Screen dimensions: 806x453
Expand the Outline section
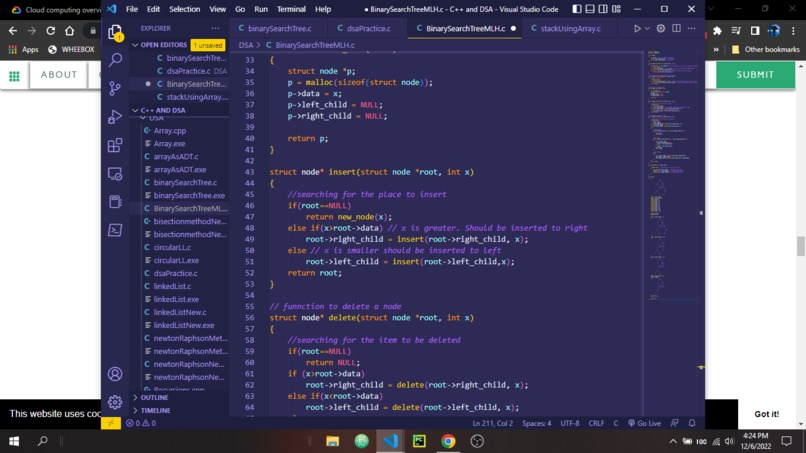click(154, 397)
